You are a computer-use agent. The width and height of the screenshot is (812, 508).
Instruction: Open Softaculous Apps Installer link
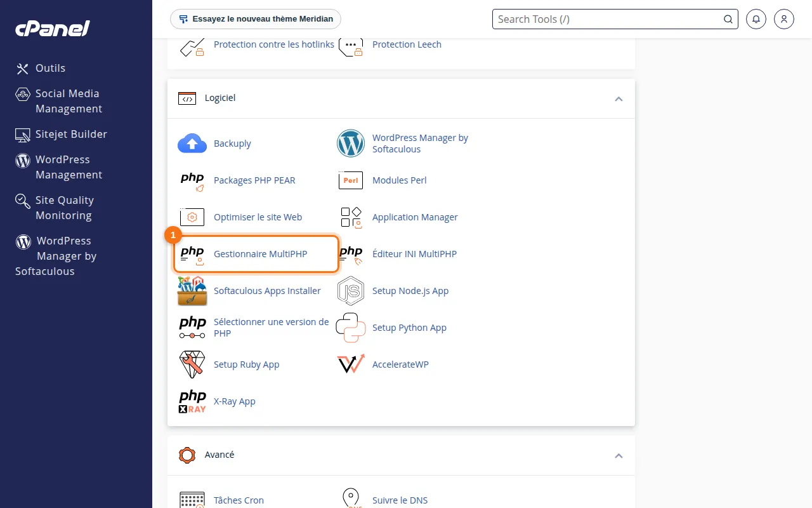[267, 291]
